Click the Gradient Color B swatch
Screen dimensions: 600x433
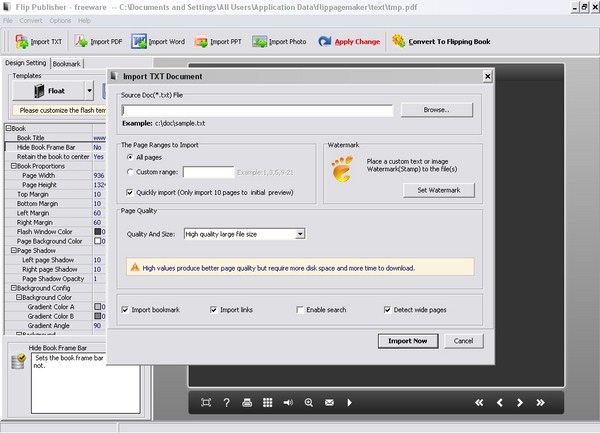tap(98, 316)
